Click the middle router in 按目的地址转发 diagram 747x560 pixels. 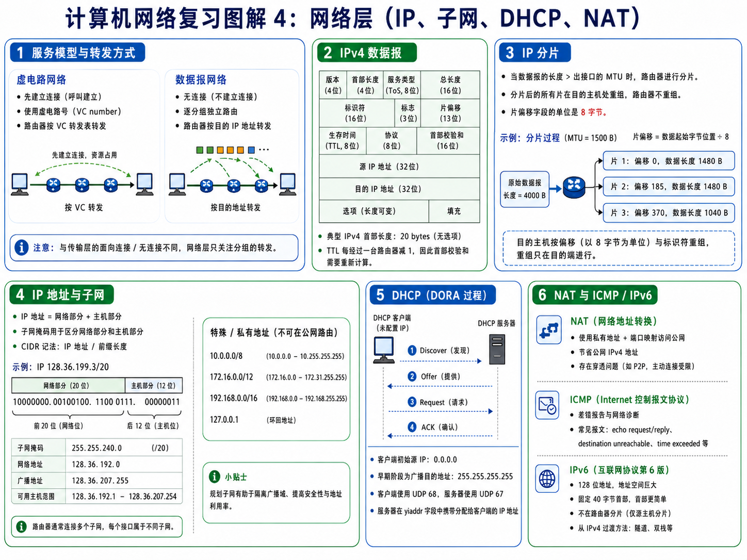pyautogui.click(x=234, y=185)
